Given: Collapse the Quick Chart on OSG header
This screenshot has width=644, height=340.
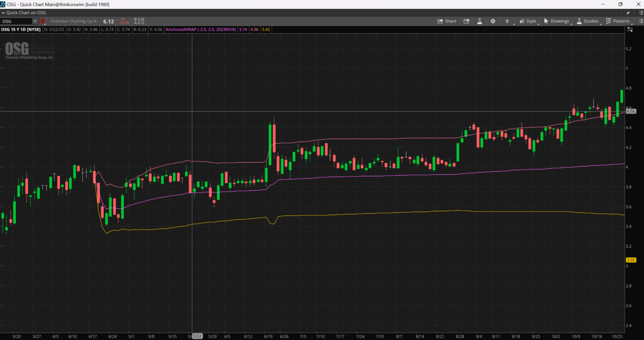Looking at the screenshot, I should (x=3, y=13).
